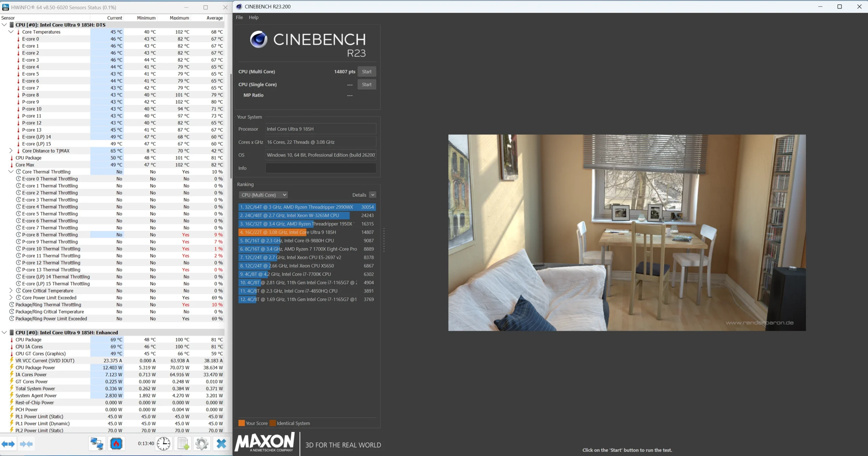
Task: Click the lightning icon beside PCH Power
Action: pyautogui.click(x=12, y=410)
